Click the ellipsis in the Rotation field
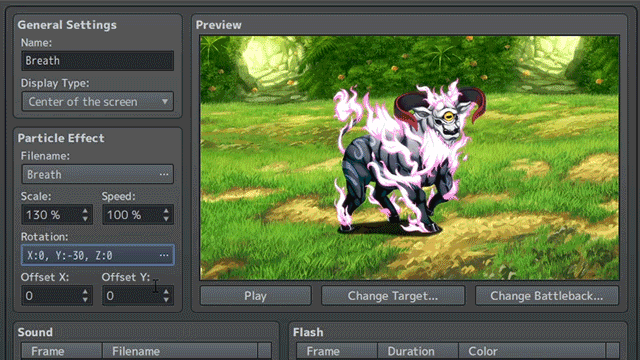The height and width of the screenshot is (360, 640). [164, 255]
